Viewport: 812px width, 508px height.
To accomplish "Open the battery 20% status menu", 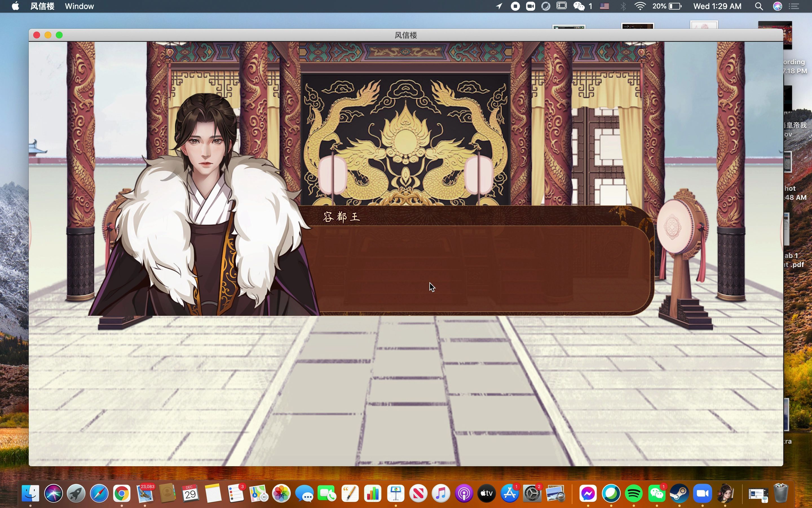I will click(x=667, y=6).
